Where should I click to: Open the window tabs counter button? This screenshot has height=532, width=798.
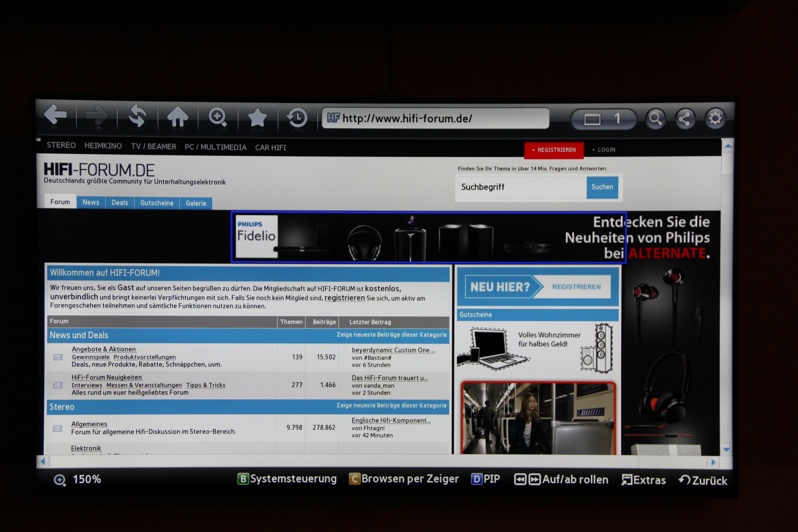pos(603,119)
